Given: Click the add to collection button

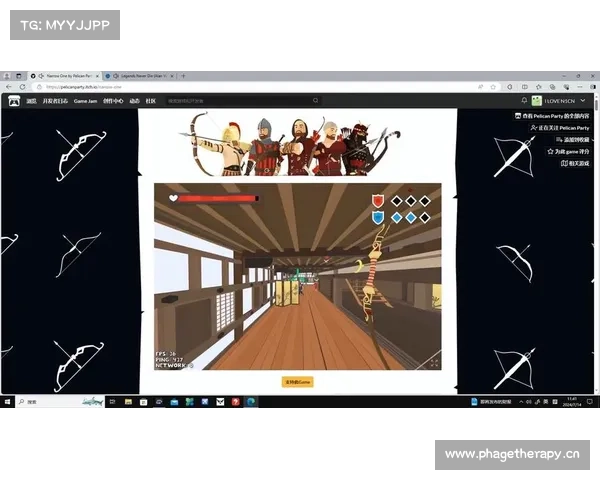Looking at the screenshot, I should pos(572,139).
